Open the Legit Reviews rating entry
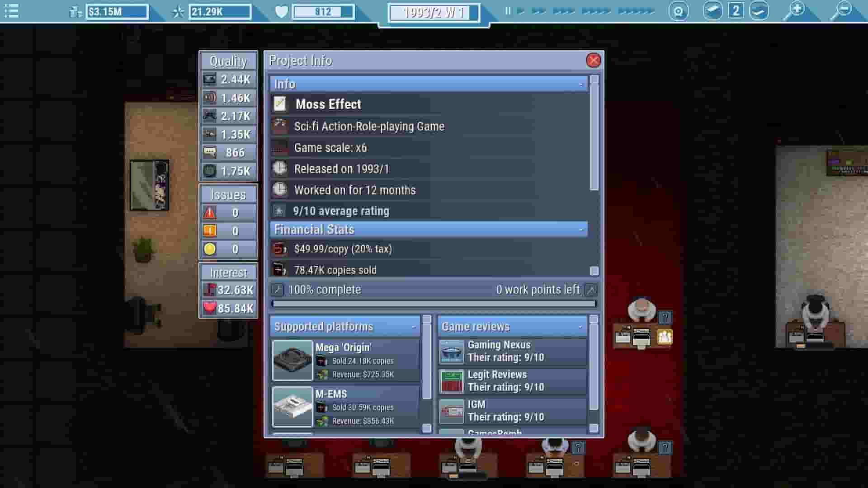868x488 pixels. (x=512, y=381)
